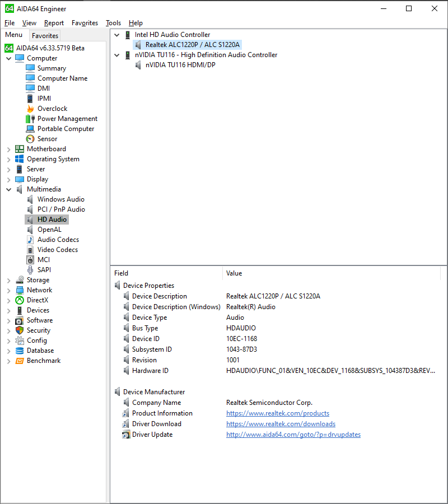This screenshot has height=504, width=448.
Task: Open the View menu
Action: click(29, 23)
